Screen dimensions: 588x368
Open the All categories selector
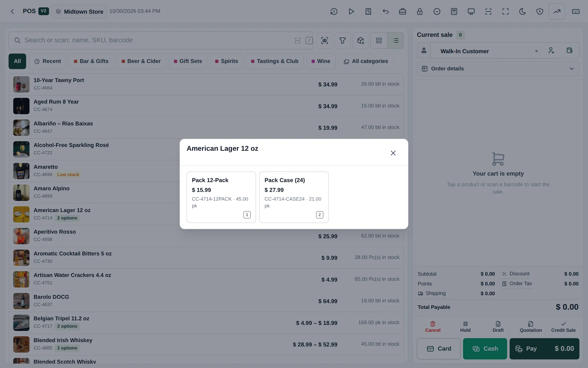[x=366, y=61]
